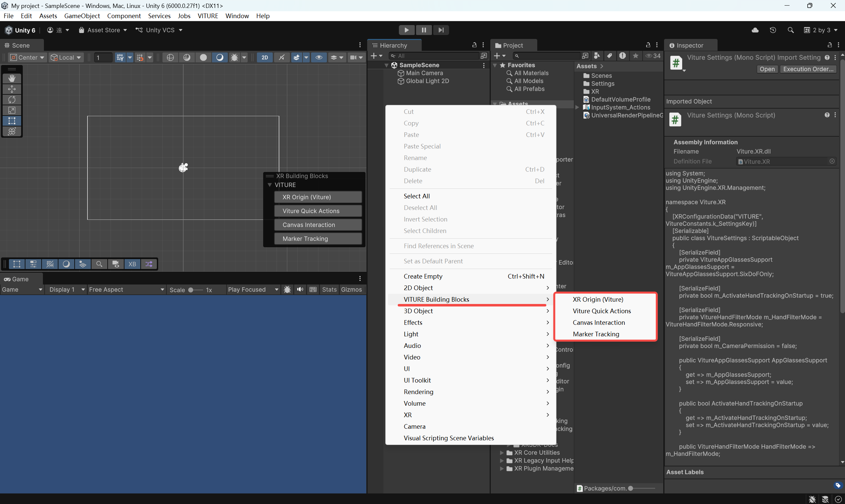This screenshot has height=504, width=845.
Task: Click the Definition File object picker
Action: pos(832,161)
